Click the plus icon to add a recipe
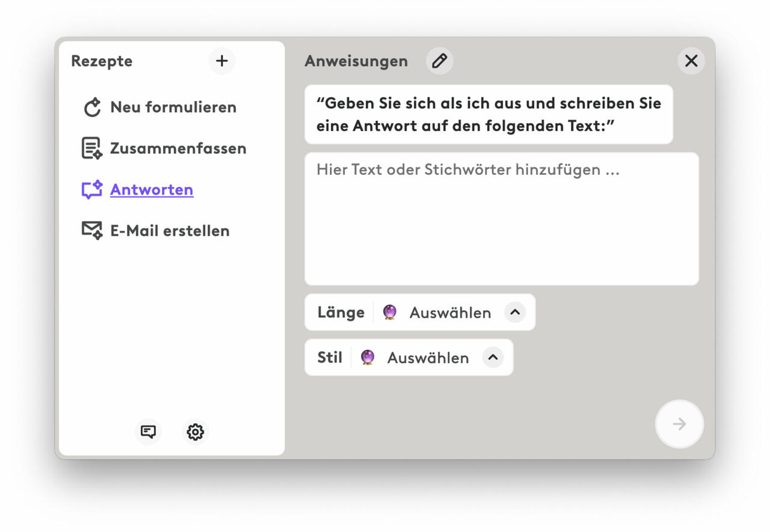770x532 pixels. pyautogui.click(x=222, y=61)
